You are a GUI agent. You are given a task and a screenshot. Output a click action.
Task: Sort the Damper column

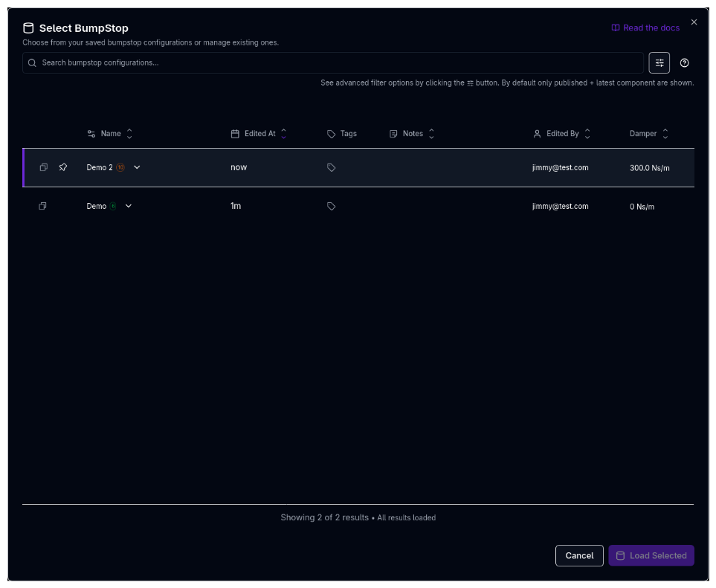pyautogui.click(x=665, y=133)
